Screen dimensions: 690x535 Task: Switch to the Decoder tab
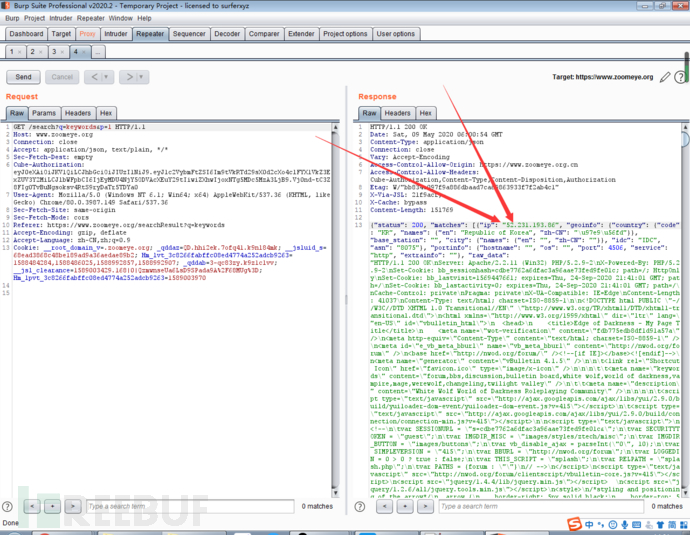click(227, 34)
